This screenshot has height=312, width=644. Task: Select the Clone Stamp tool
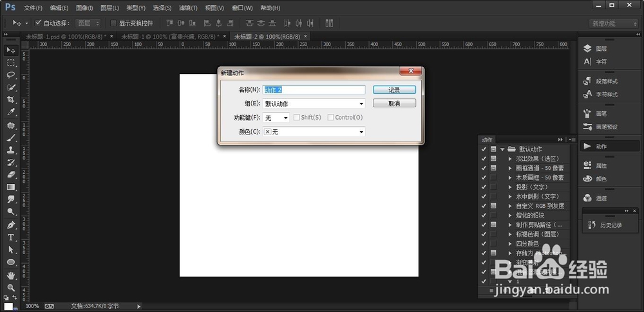tap(11, 150)
